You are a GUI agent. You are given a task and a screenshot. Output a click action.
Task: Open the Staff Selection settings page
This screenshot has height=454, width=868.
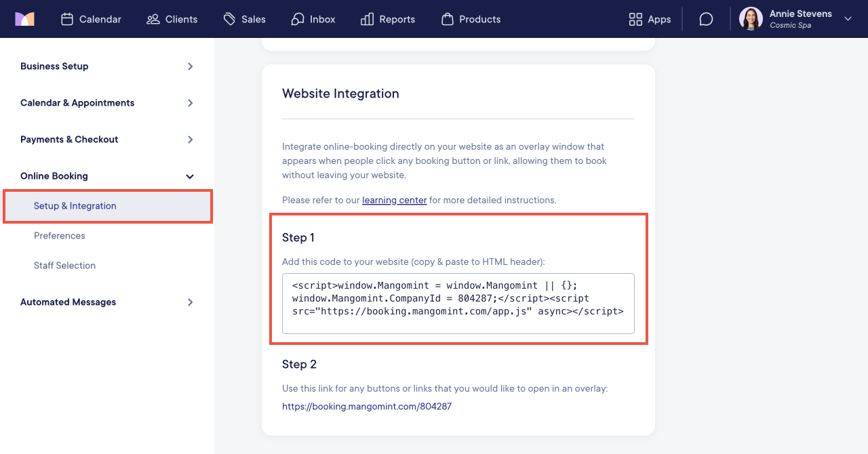click(65, 266)
